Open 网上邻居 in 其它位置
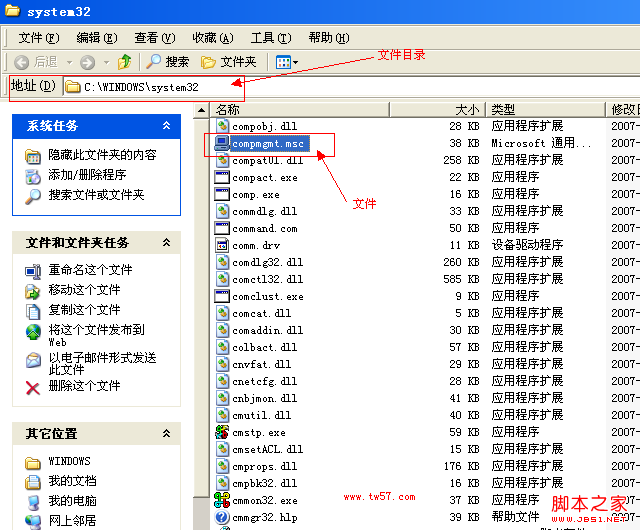Viewport: 640px width, 530px height. (x=72, y=521)
